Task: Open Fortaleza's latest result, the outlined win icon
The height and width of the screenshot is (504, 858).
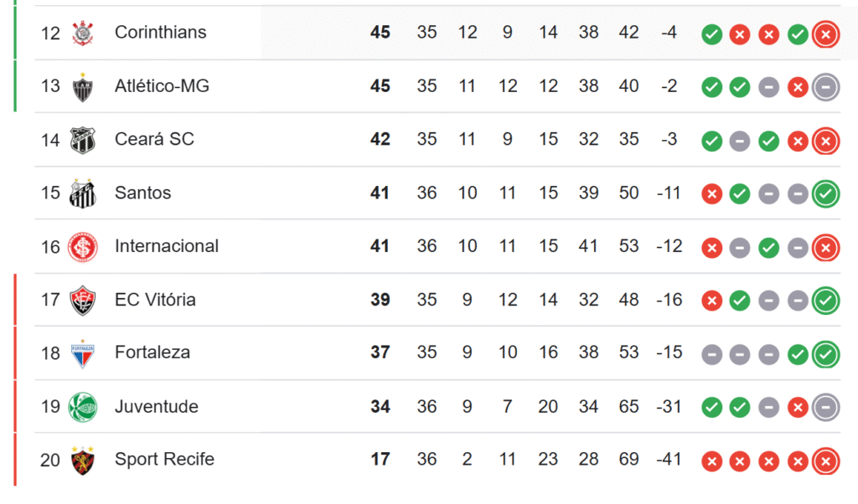Action: click(825, 354)
